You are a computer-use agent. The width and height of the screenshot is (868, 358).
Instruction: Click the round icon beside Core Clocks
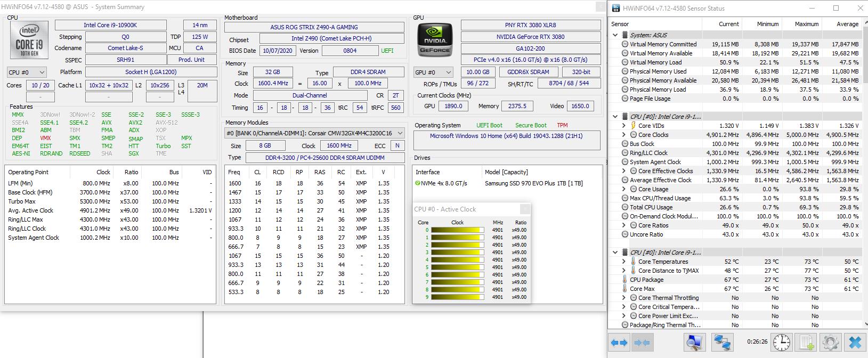[633, 135]
